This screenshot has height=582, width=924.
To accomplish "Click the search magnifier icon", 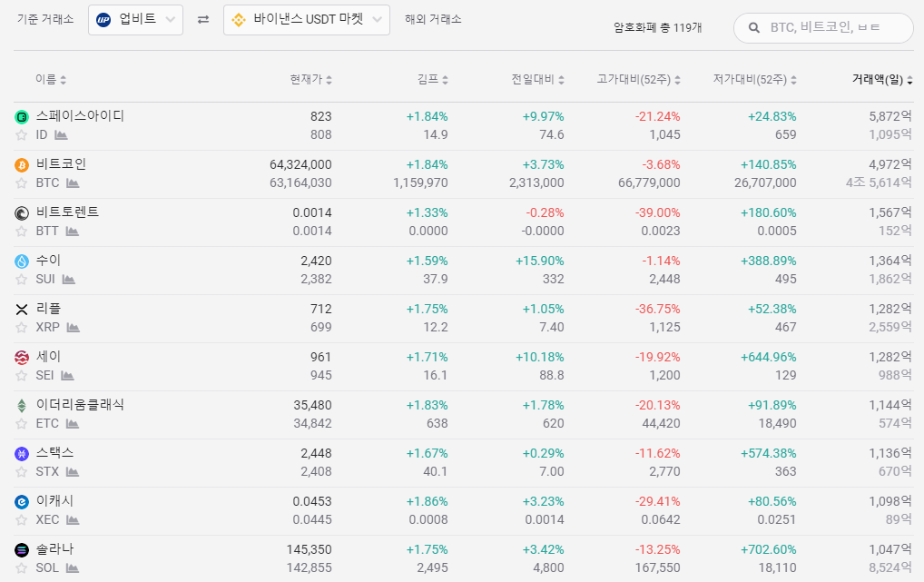I will (x=753, y=28).
